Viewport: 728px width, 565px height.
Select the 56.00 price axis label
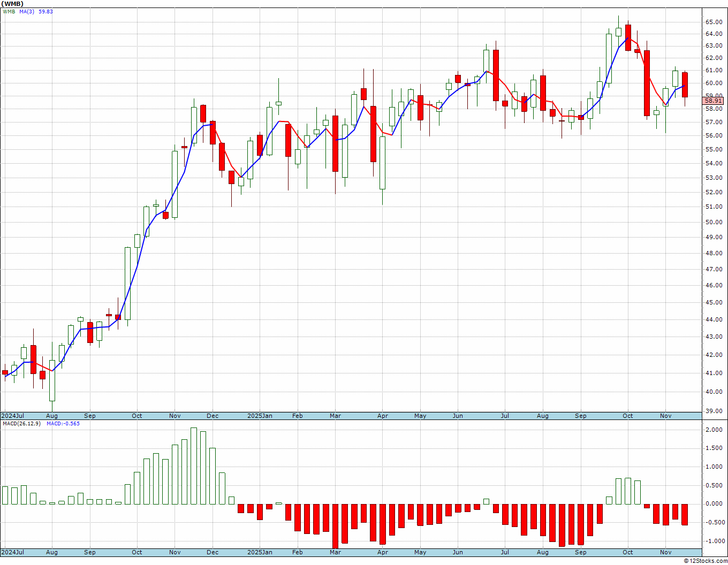(714, 135)
